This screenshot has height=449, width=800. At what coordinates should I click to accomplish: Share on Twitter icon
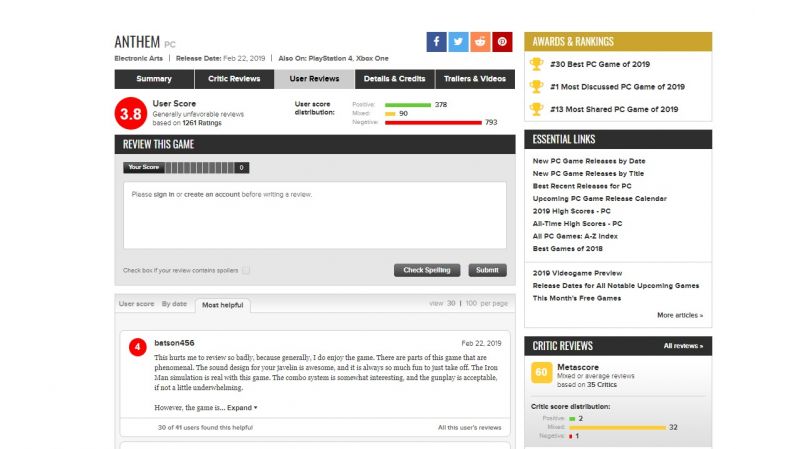[458, 42]
